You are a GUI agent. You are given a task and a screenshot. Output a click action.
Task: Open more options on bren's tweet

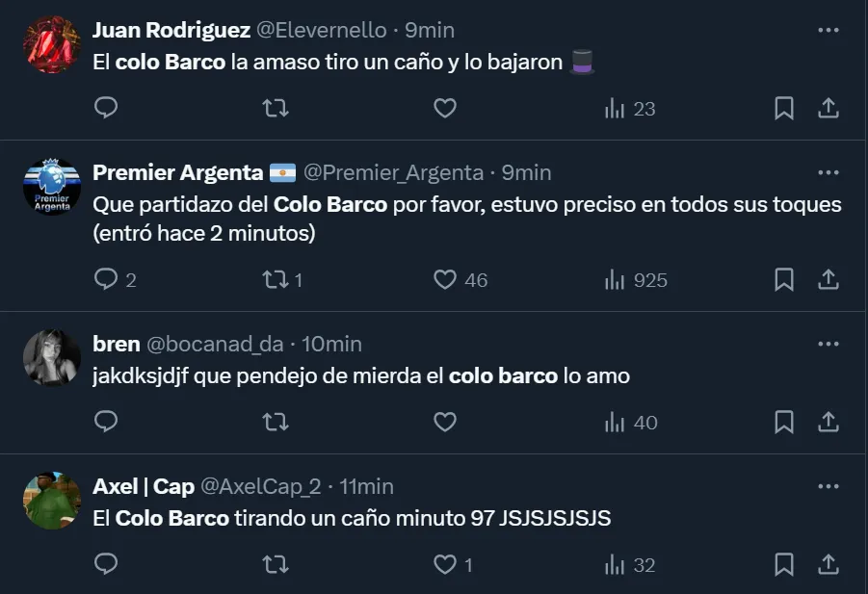[828, 344]
